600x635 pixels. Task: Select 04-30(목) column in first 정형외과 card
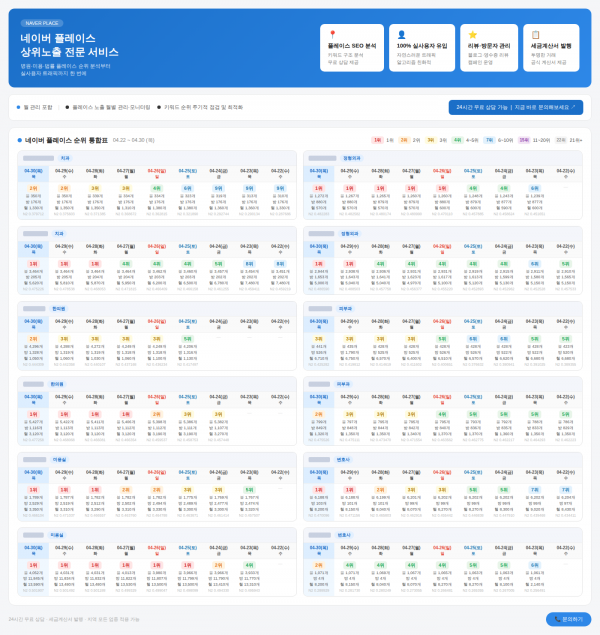pyautogui.click(x=319, y=172)
